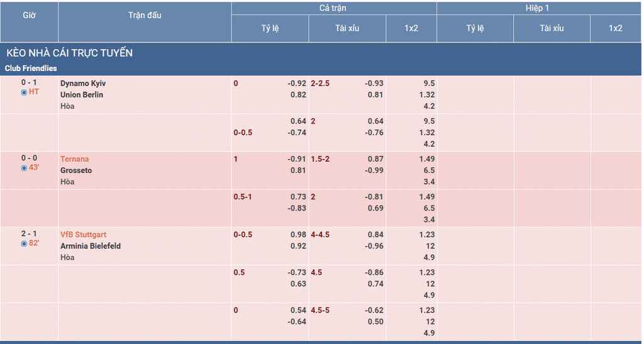Image resolution: width=644 pixels, height=344 pixels.
Task: Open the Union Berlin team link
Action: (82, 94)
